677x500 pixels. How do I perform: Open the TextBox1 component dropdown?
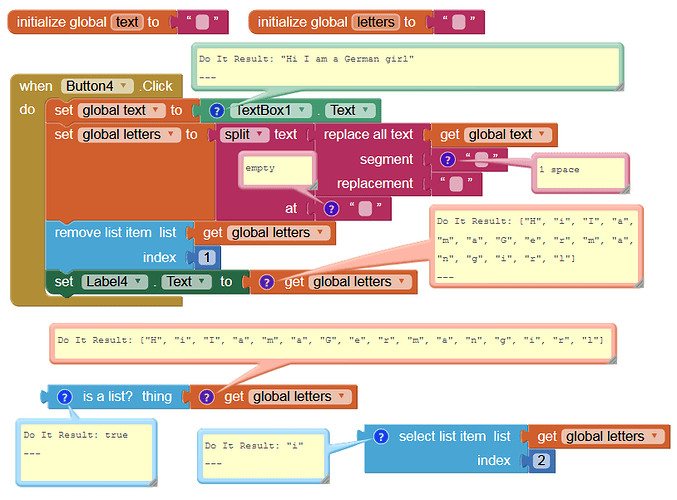click(x=302, y=110)
